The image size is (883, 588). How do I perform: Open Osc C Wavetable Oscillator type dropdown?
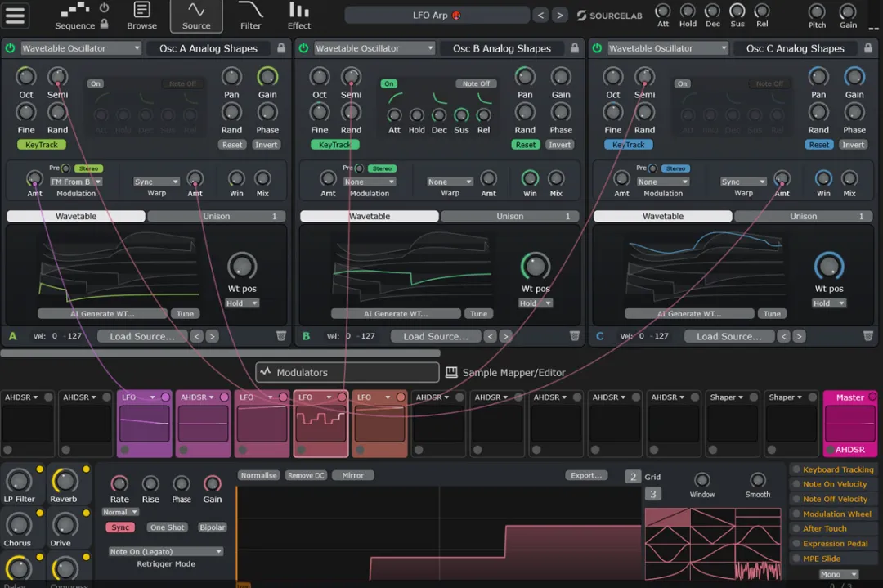668,48
